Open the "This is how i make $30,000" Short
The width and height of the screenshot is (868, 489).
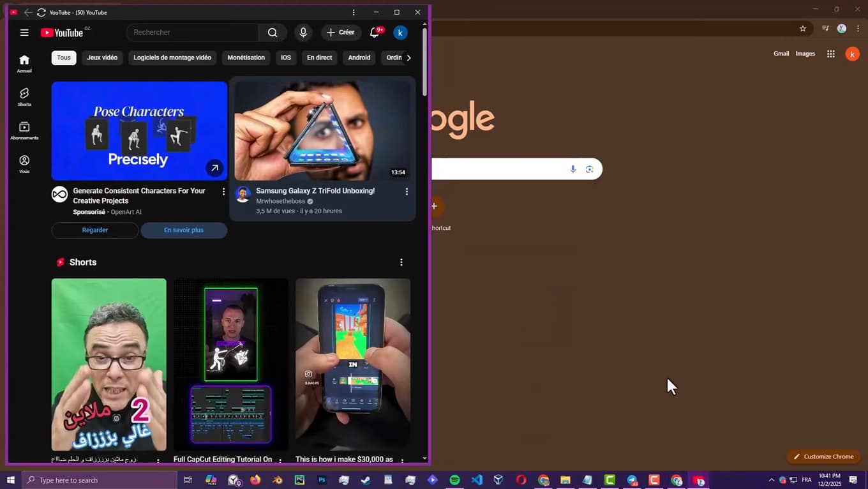pos(353,365)
